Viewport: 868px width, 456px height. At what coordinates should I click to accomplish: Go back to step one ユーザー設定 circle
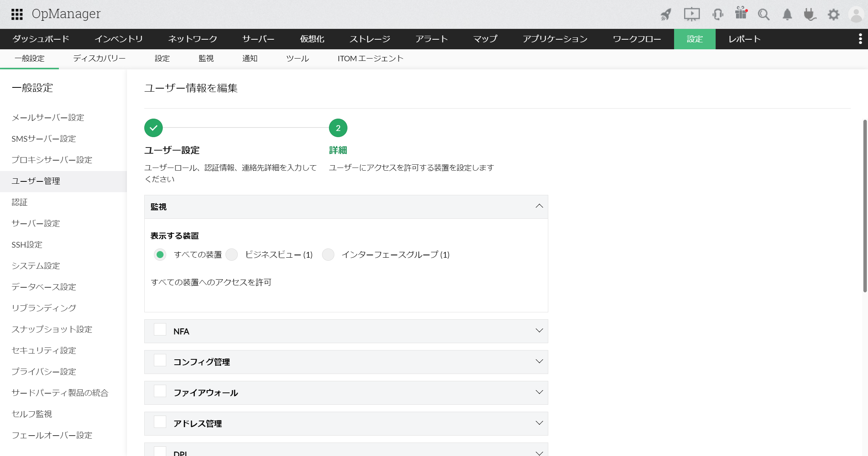(x=154, y=128)
